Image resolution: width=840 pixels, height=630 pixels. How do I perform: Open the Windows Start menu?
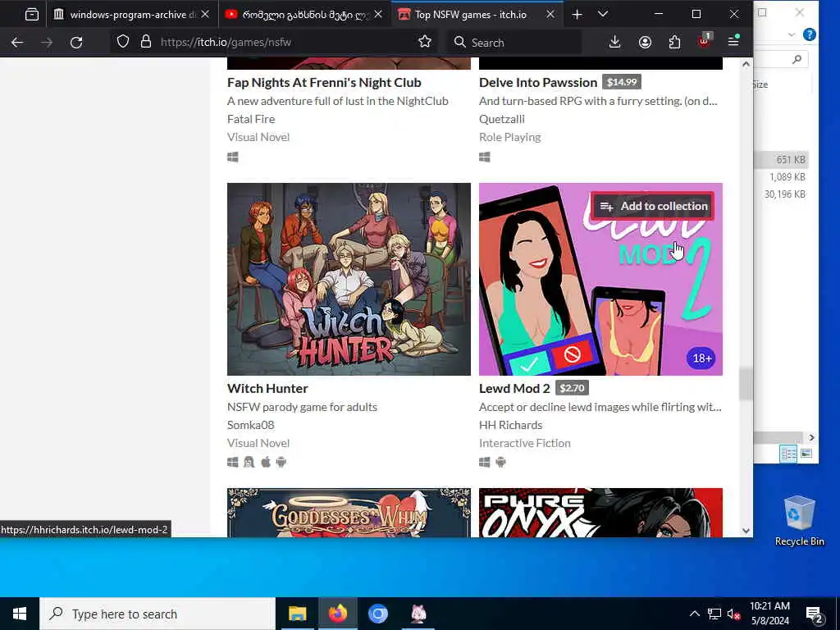[x=20, y=614]
